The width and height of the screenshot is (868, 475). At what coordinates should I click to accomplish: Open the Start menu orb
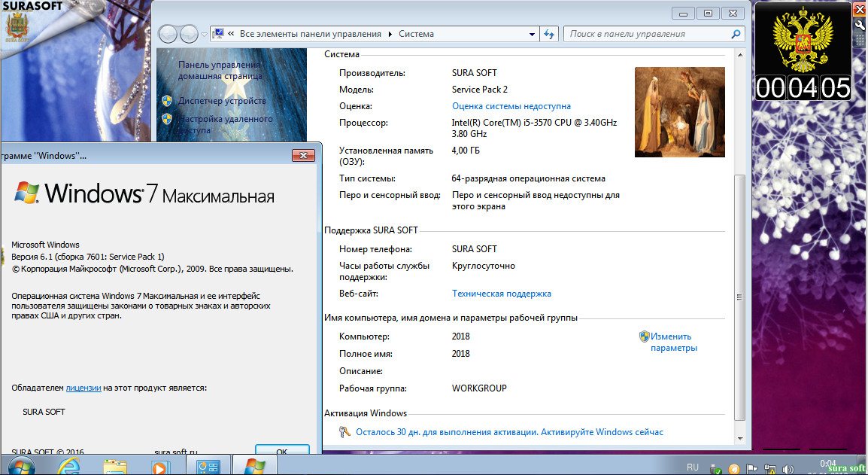point(20,467)
